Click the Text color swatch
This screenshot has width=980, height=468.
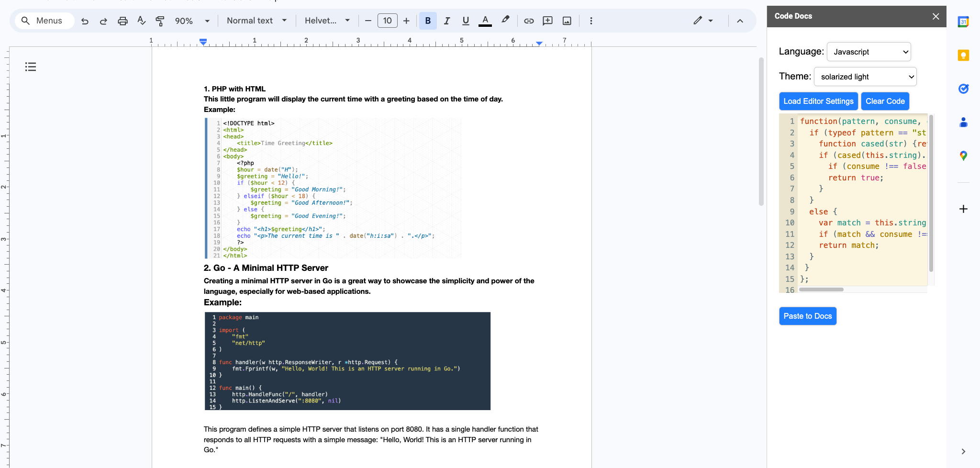click(x=485, y=21)
